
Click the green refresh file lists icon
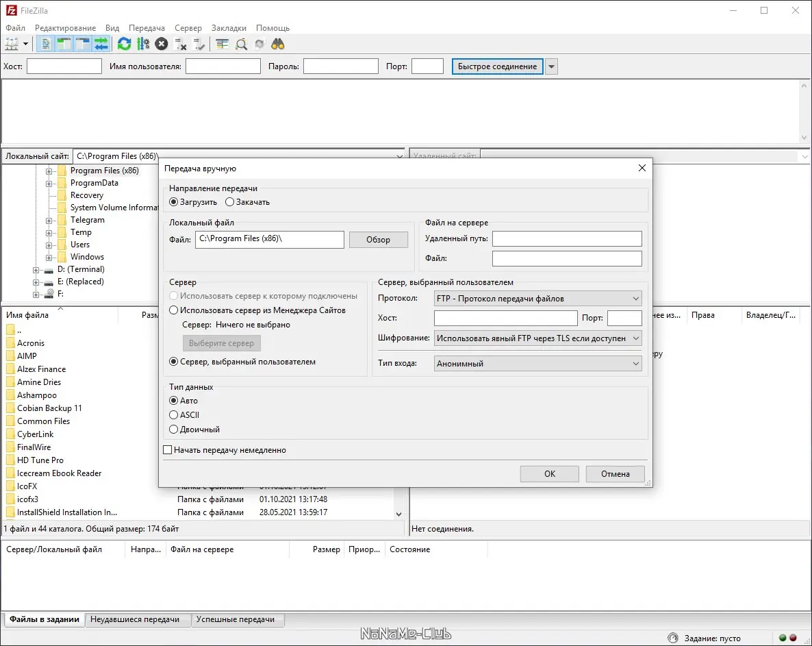[x=124, y=44]
